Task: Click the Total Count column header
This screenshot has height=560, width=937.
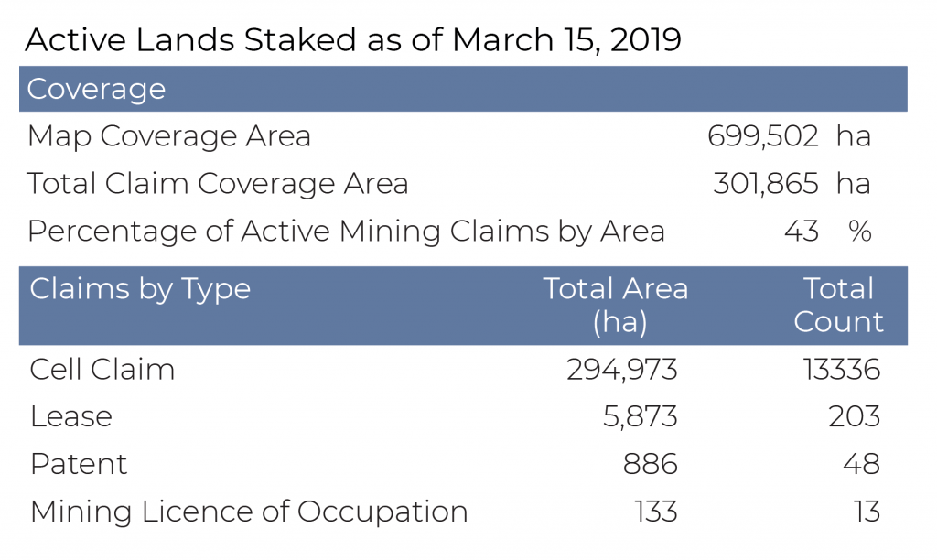Action: 838,306
